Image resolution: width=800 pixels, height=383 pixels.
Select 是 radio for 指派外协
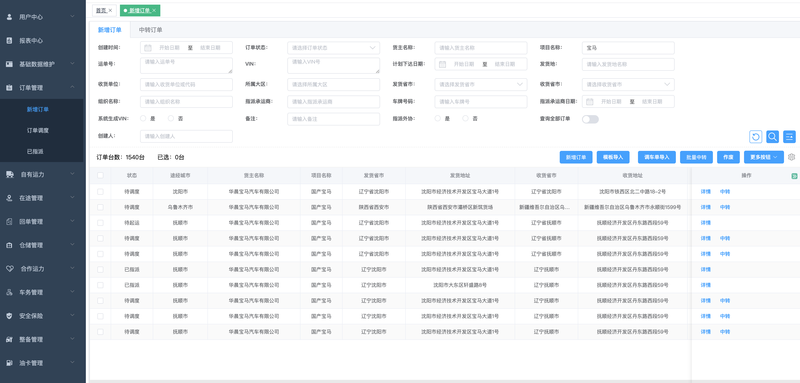(438, 118)
